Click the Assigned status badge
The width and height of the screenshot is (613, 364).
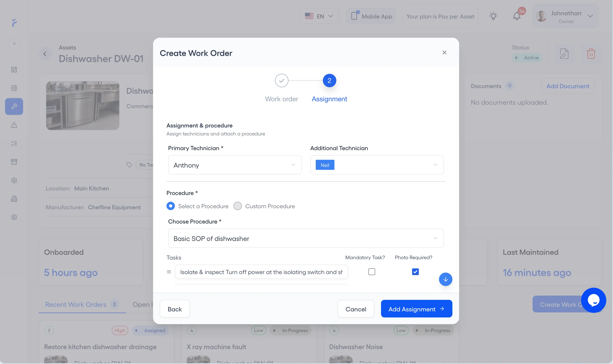150,330
